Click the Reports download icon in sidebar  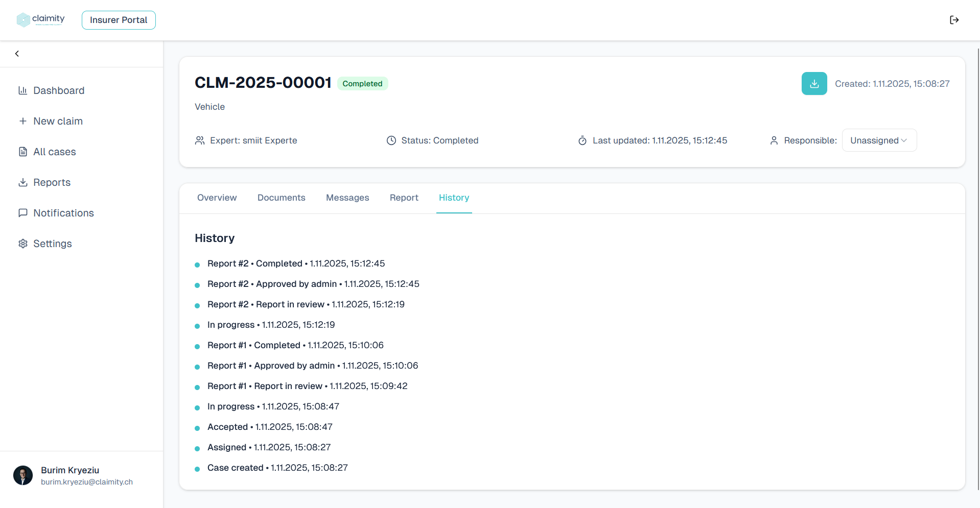22,182
